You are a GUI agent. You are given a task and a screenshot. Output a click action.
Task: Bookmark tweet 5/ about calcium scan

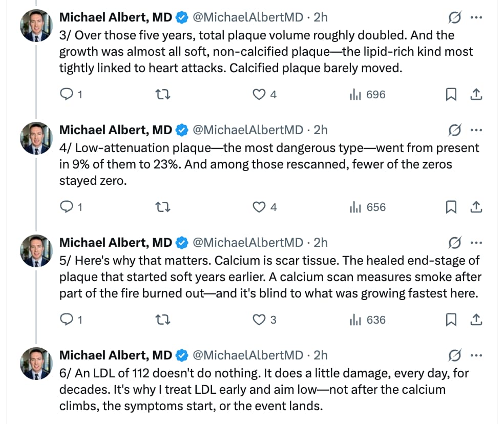[451, 320]
